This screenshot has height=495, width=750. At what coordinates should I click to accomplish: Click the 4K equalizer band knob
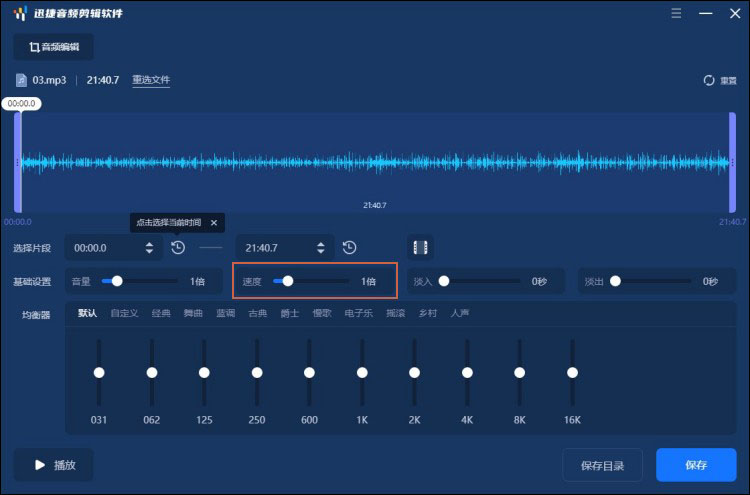tap(467, 373)
